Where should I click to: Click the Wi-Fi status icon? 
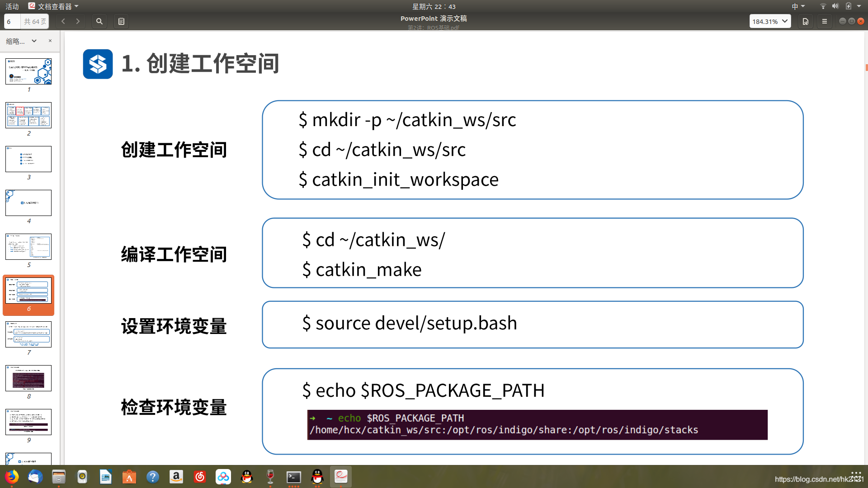(x=823, y=6)
